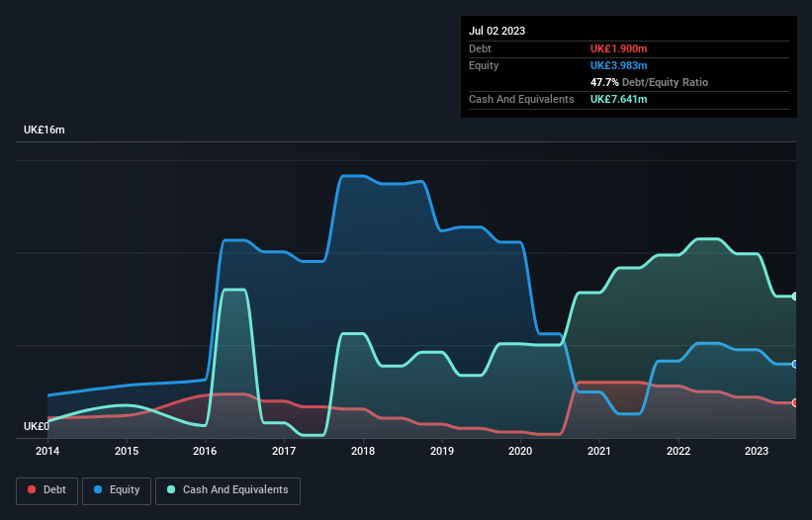Click the UK£3.983m equity value
The height and width of the screenshot is (520, 812).
click(x=619, y=65)
